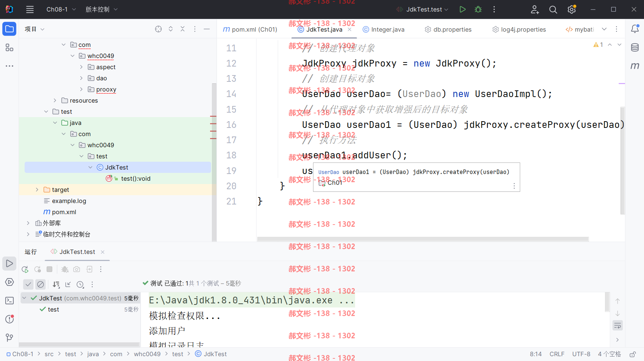Click the project tree vertical scrollbar
This screenshot has height=361, width=644.
pos(214,162)
